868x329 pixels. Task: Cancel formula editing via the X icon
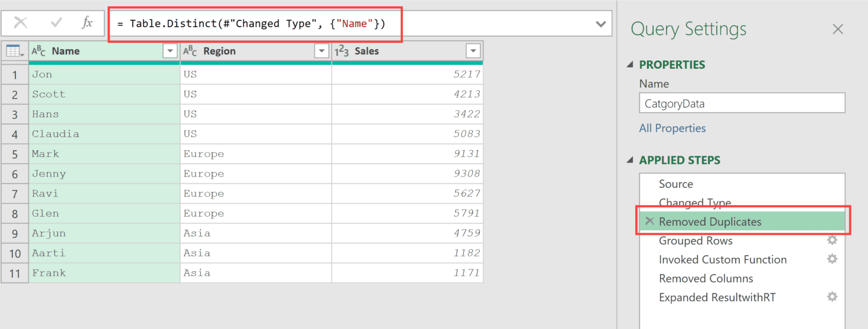[21, 23]
